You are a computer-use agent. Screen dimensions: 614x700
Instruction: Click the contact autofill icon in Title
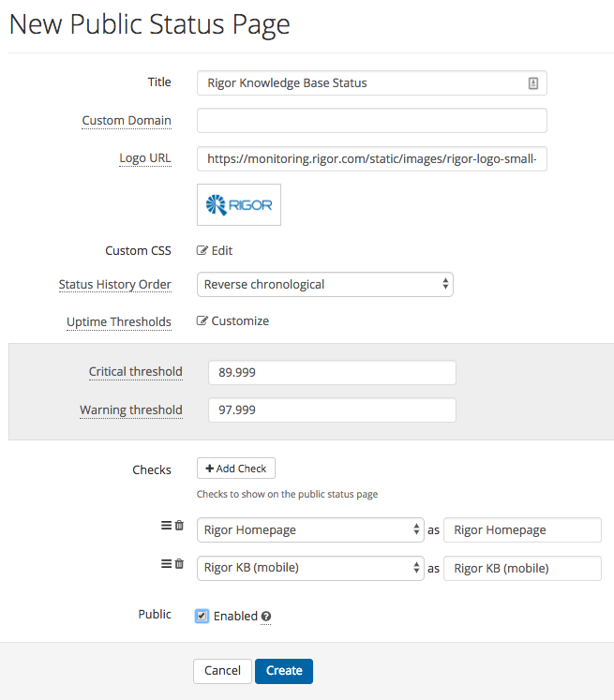pyautogui.click(x=533, y=83)
